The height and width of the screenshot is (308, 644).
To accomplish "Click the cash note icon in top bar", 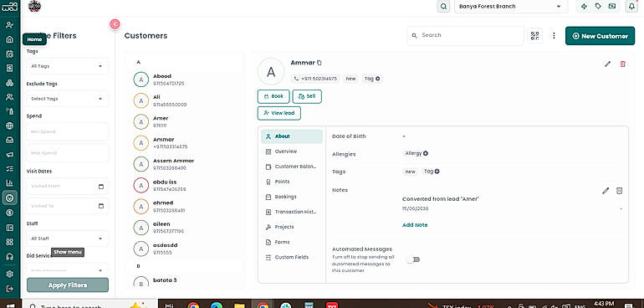I will pyautogui.click(x=612, y=6).
